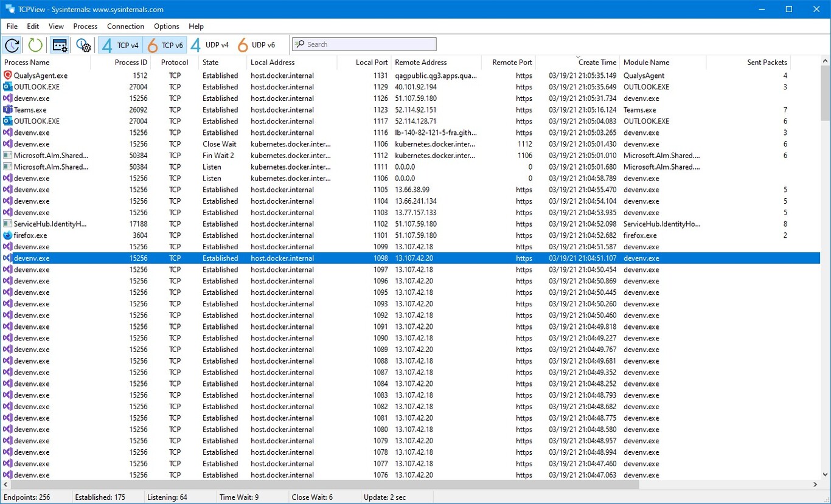Click the firefox.exe process icon

[x=7, y=235]
